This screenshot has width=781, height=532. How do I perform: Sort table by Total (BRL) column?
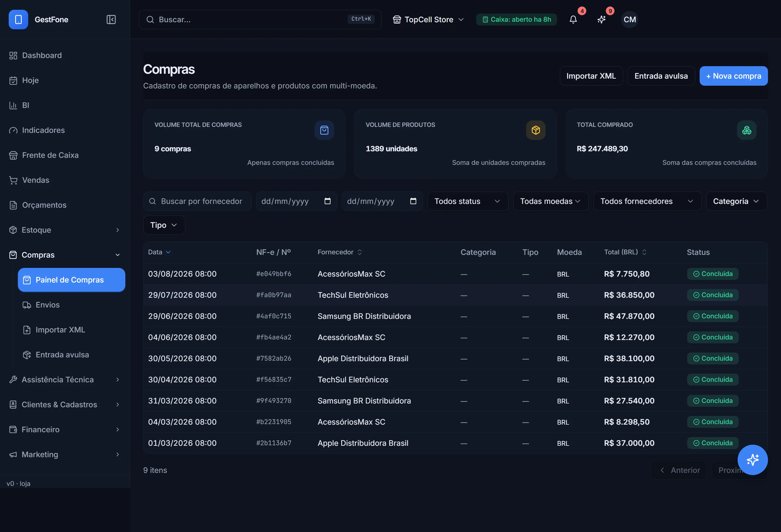point(625,252)
